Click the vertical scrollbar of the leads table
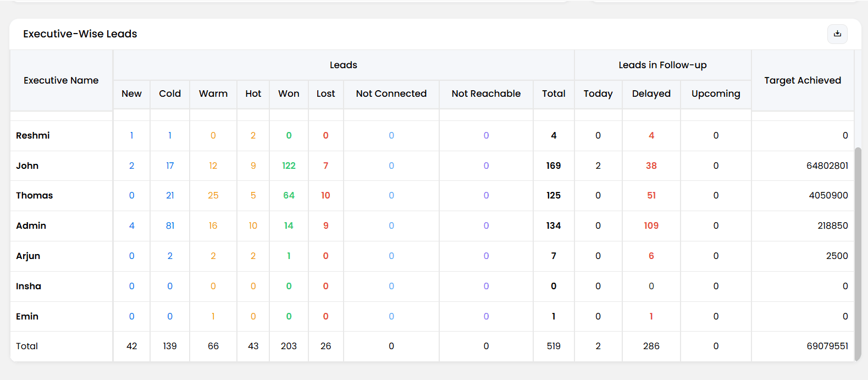The width and height of the screenshot is (868, 380). [858, 254]
